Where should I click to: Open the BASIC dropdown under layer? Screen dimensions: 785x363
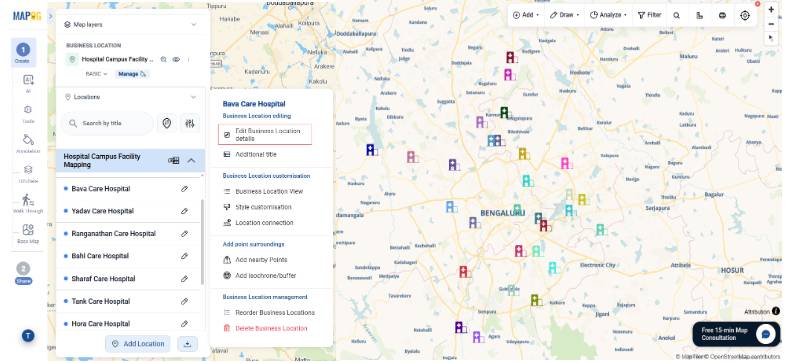click(x=97, y=74)
